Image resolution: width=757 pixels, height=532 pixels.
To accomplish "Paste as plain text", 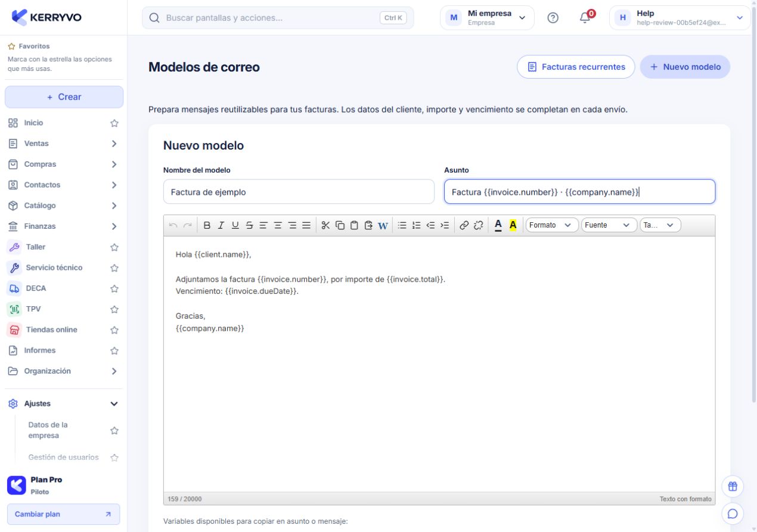I will click(x=368, y=225).
